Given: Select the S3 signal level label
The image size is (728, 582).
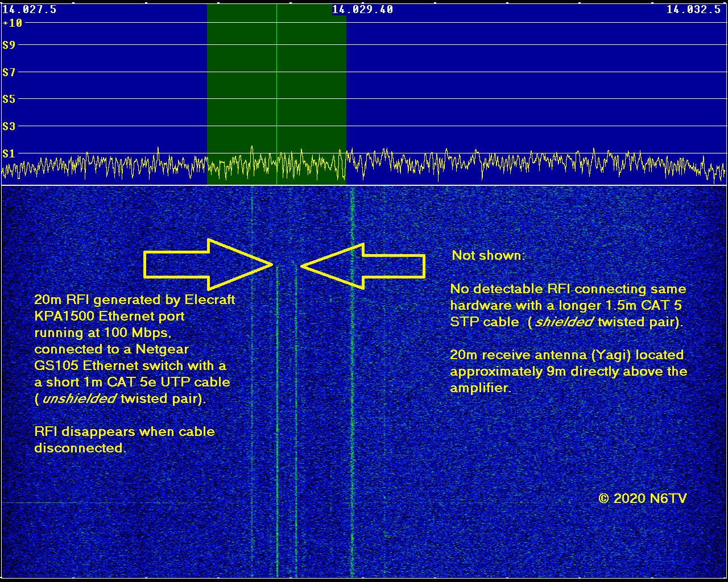Looking at the screenshot, I should (x=9, y=126).
